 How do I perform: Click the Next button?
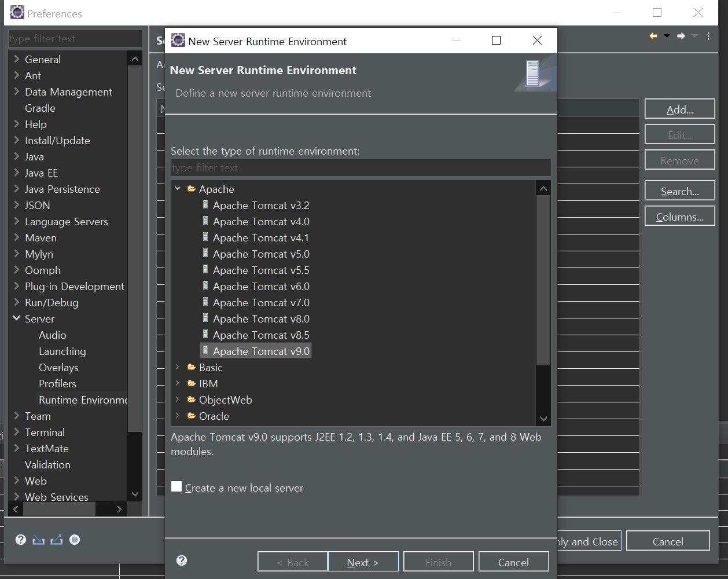(363, 562)
